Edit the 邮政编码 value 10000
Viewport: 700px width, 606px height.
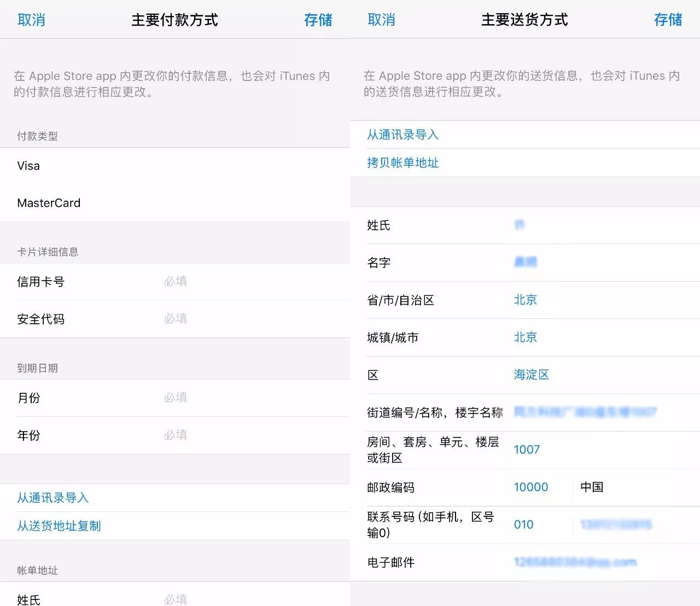tap(531, 487)
